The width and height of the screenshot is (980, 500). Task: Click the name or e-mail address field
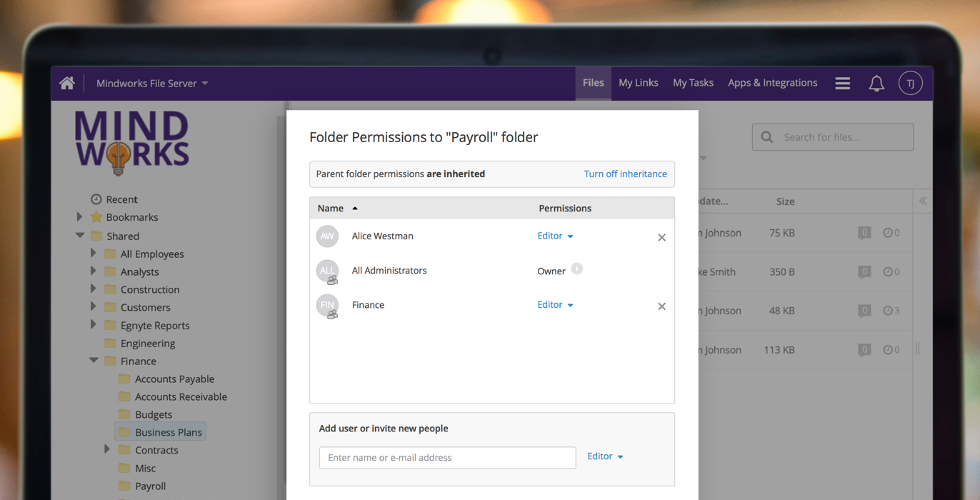tap(447, 458)
